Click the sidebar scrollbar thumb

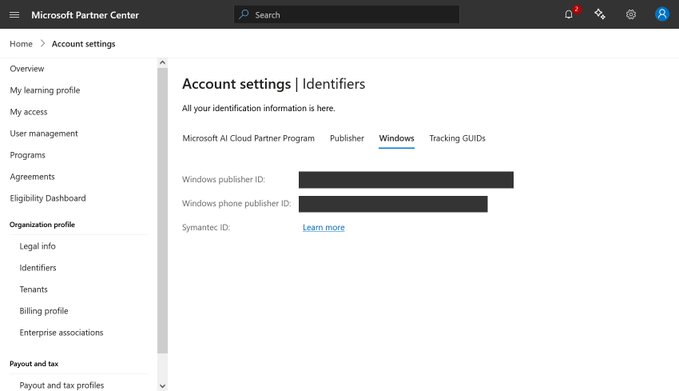click(162, 210)
